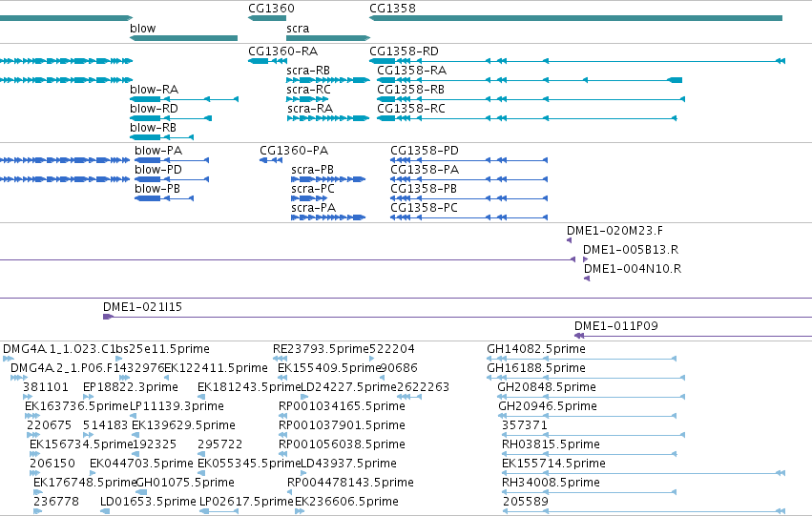Select the CG1360-RA transcript label
This screenshot has height=516, width=812.
tap(282, 52)
